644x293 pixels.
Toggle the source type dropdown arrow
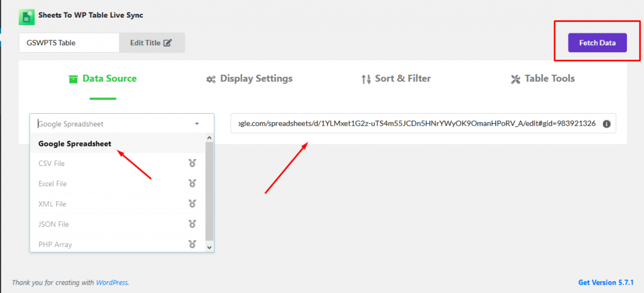pyautogui.click(x=197, y=123)
